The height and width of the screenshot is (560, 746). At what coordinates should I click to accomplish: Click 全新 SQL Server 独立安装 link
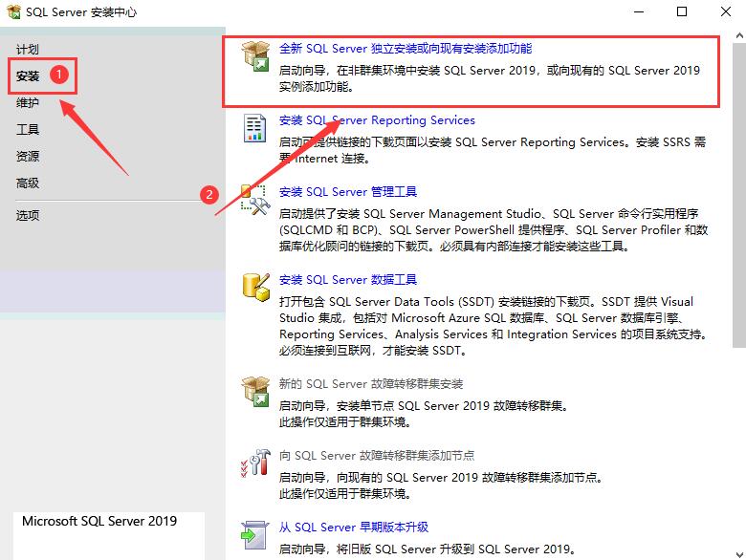[x=406, y=49]
